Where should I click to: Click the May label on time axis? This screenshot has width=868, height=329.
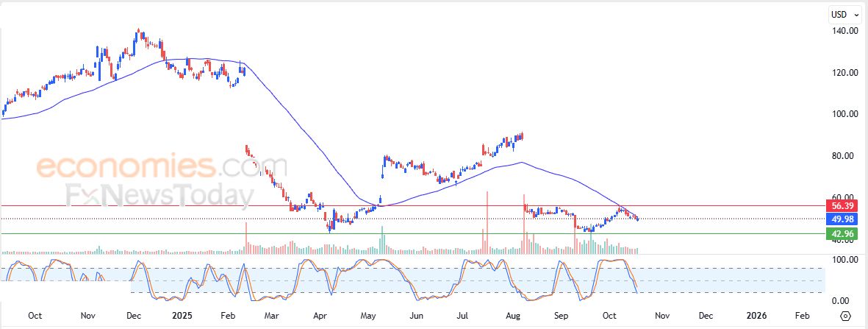pyautogui.click(x=367, y=316)
